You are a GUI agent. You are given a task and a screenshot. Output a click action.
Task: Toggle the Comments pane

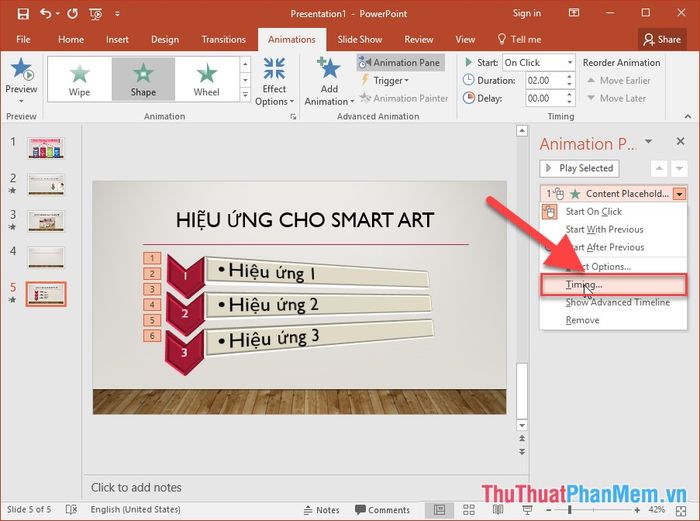tap(382, 510)
